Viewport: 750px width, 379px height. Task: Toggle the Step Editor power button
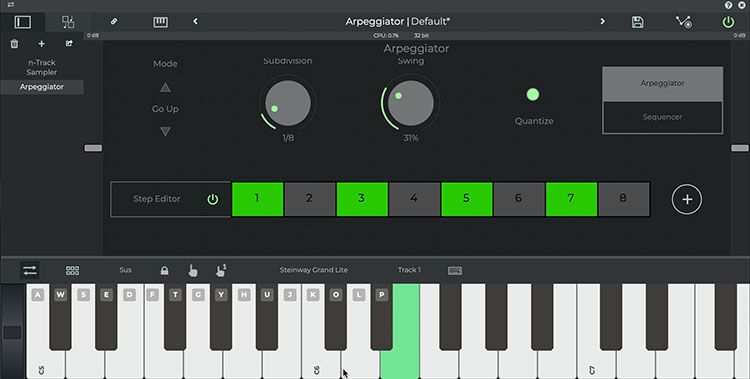click(x=212, y=200)
